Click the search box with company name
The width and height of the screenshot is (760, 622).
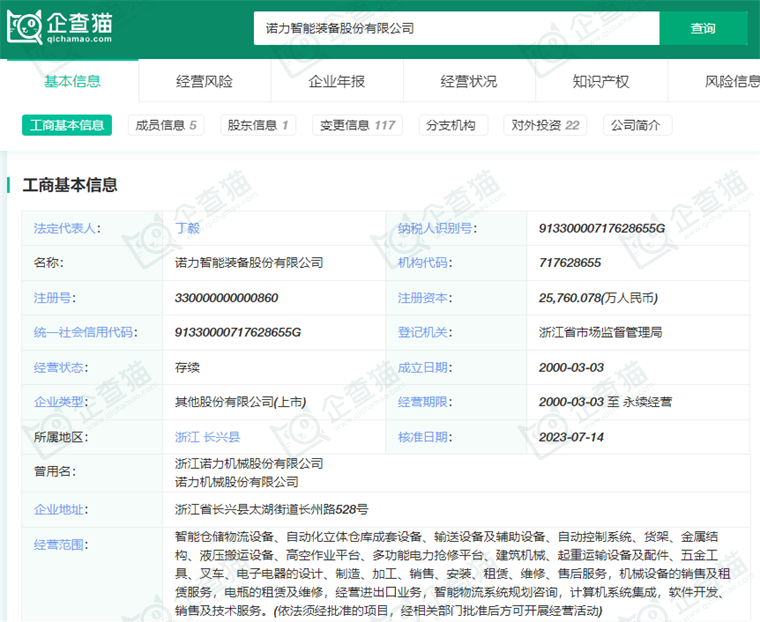456,29
